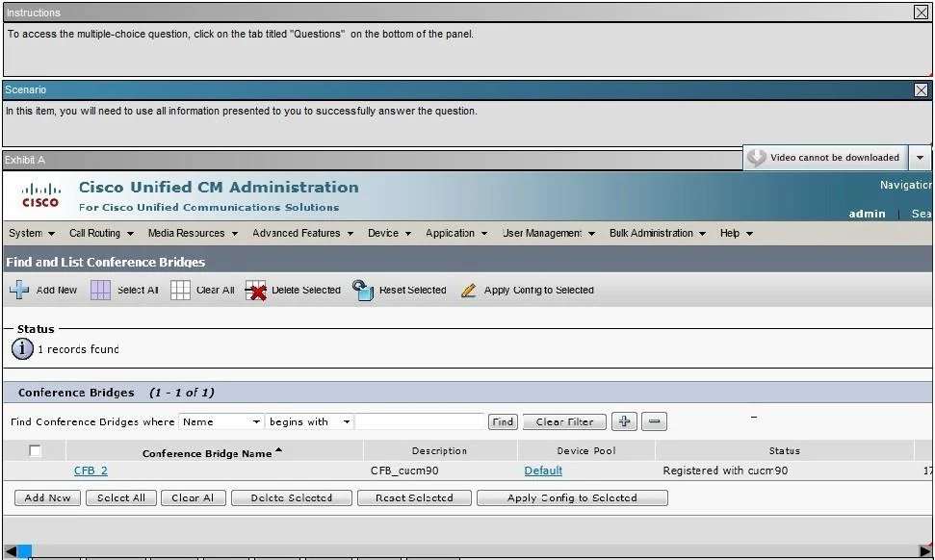This screenshot has height=560, width=935.
Task: Click the right scroll arrow at bottom
Action: click(x=924, y=551)
